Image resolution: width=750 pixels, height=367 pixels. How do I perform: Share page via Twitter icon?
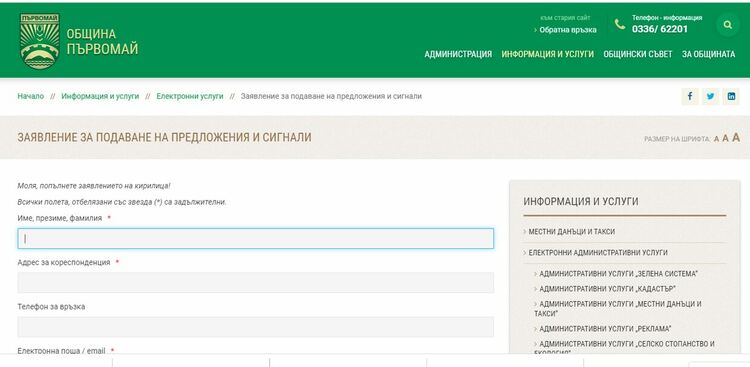click(x=710, y=96)
